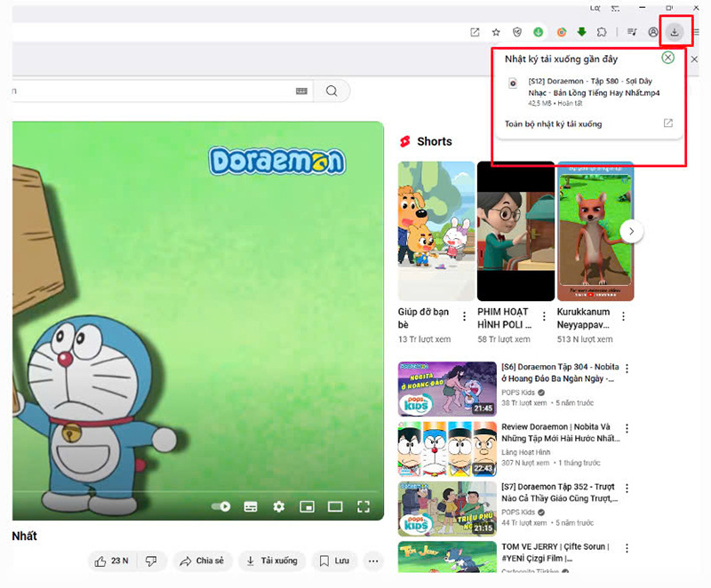This screenshot has height=588, width=711.
Task: Click the Chia sẻ share button
Action: click(203, 560)
